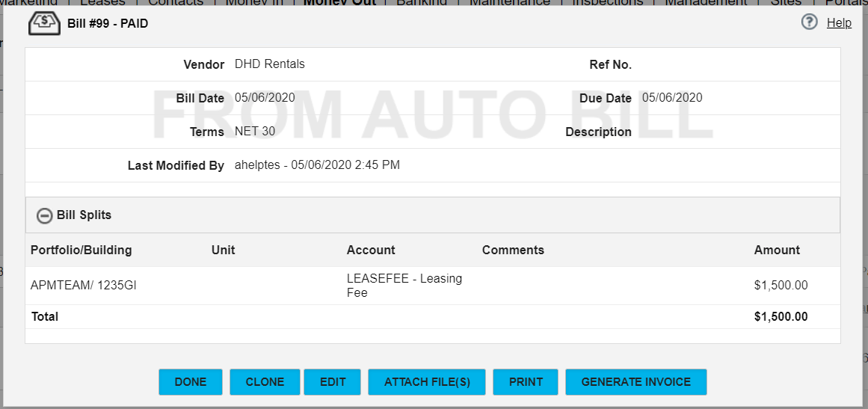Click LEASEFEE - Leasing Fee account cell
The width and height of the screenshot is (868, 409).
tap(404, 286)
